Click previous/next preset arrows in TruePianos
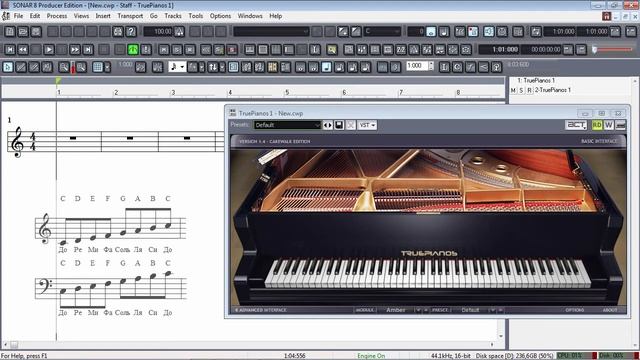The width and height of the screenshot is (640, 360). [327, 125]
